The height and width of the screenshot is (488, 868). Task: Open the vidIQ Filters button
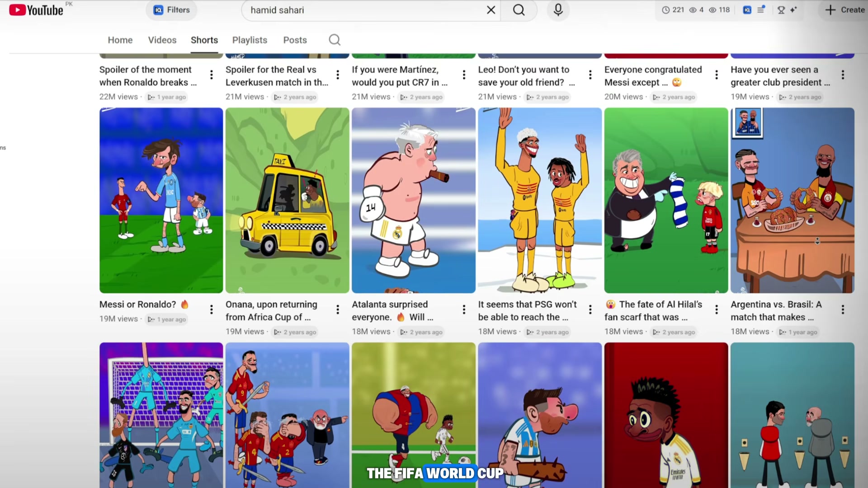point(171,10)
